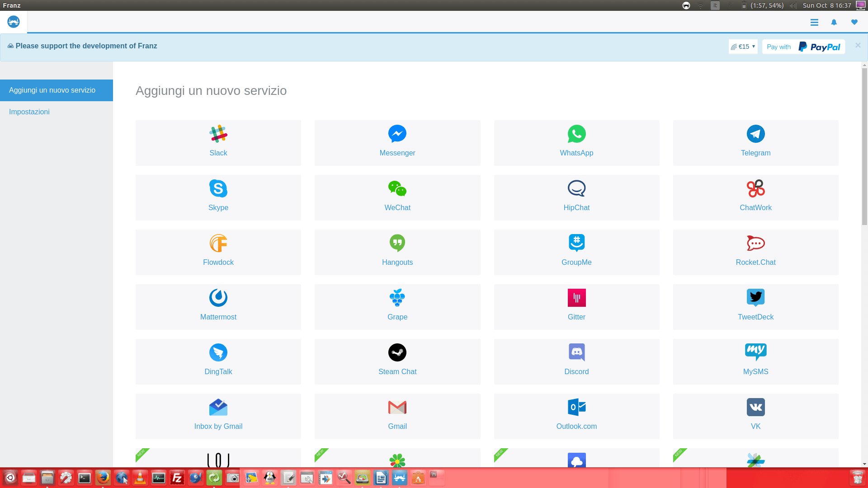Image resolution: width=868 pixels, height=488 pixels.
Task: Expand the €15 donation amount dropdown
Action: [743, 47]
